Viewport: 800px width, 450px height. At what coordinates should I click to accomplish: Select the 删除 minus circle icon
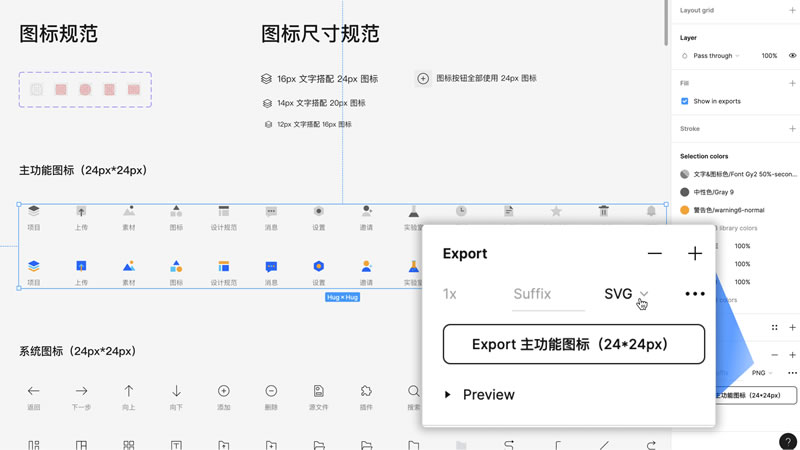click(271, 391)
